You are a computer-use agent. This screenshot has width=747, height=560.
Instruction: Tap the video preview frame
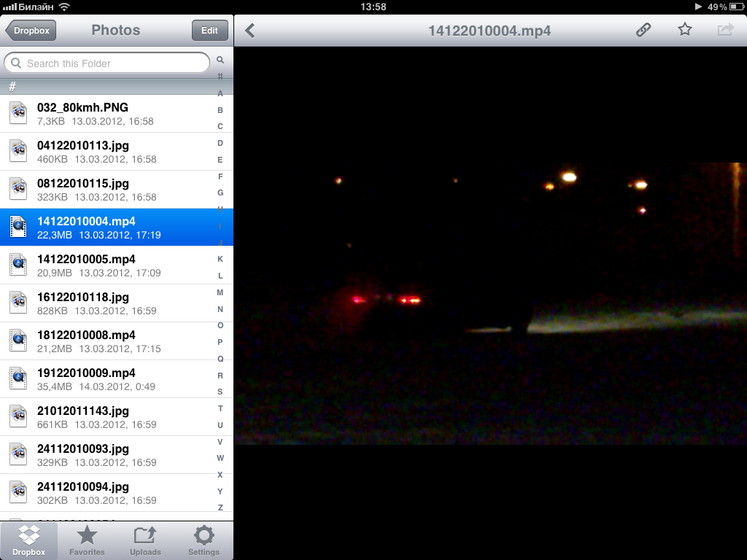tap(490, 303)
